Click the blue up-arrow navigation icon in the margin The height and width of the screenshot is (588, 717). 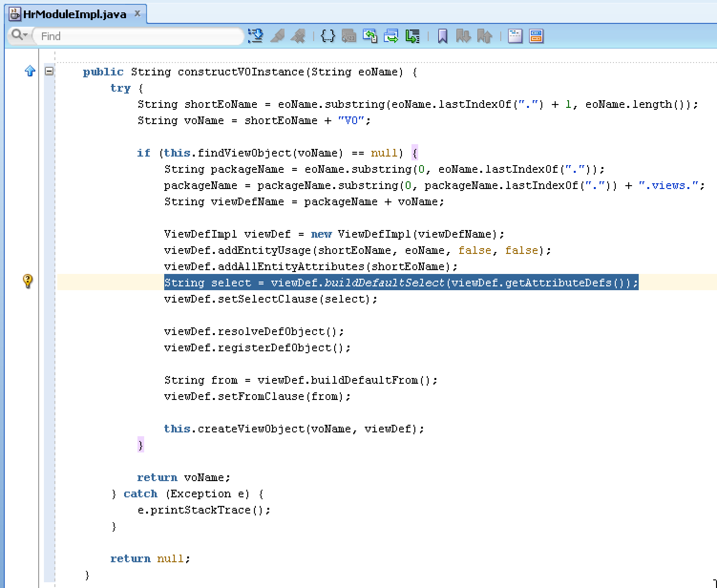coord(30,71)
